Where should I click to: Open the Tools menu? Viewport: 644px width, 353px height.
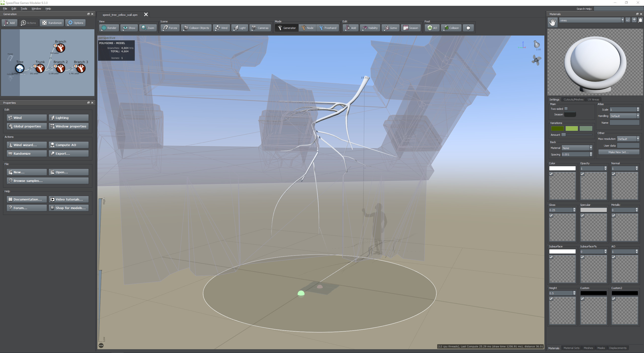(24, 9)
